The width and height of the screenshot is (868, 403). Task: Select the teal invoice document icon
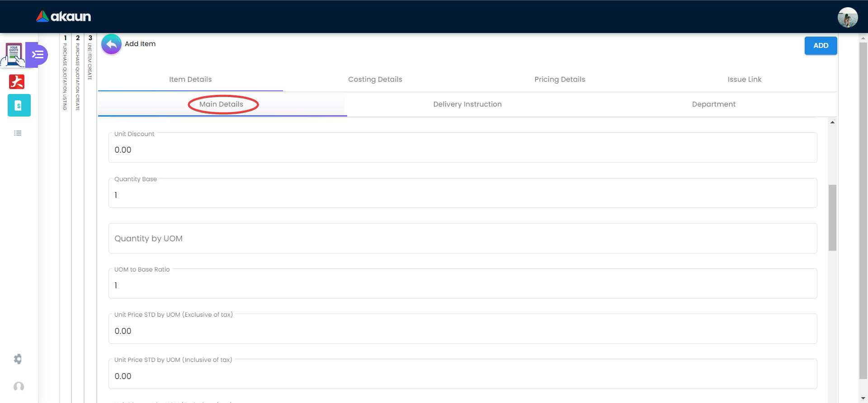tap(19, 105)
